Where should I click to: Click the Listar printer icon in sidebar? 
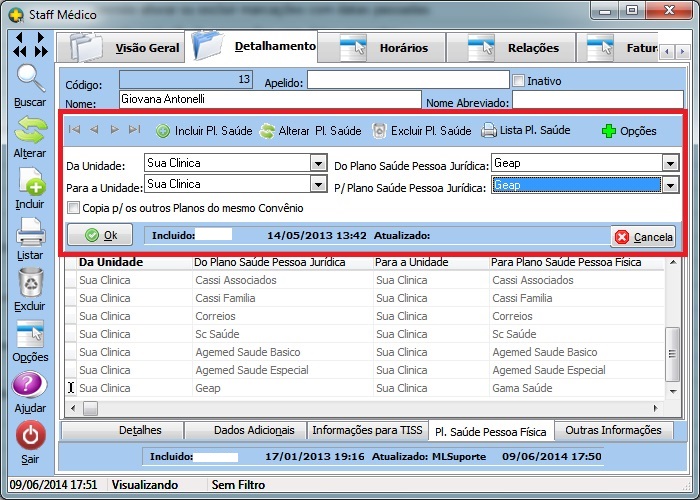pyautogui.click(x=30, y=233)
